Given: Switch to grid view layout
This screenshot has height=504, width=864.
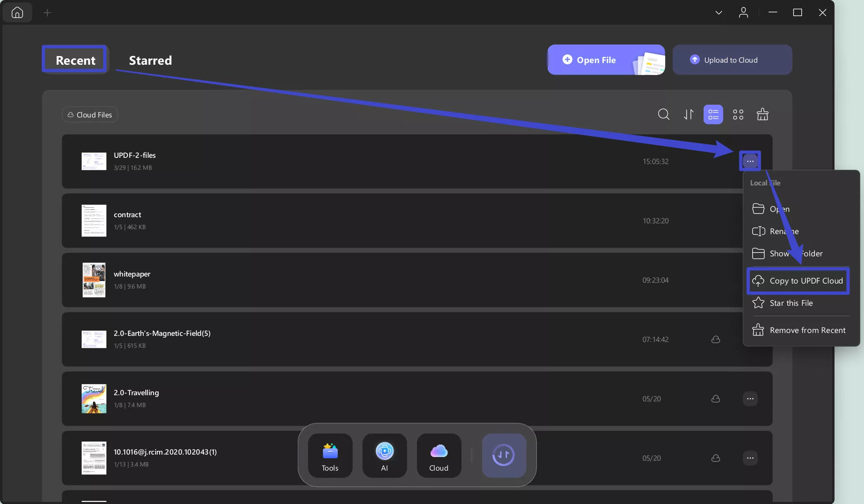Looking at the screenshot, I should tap(738, 114).
